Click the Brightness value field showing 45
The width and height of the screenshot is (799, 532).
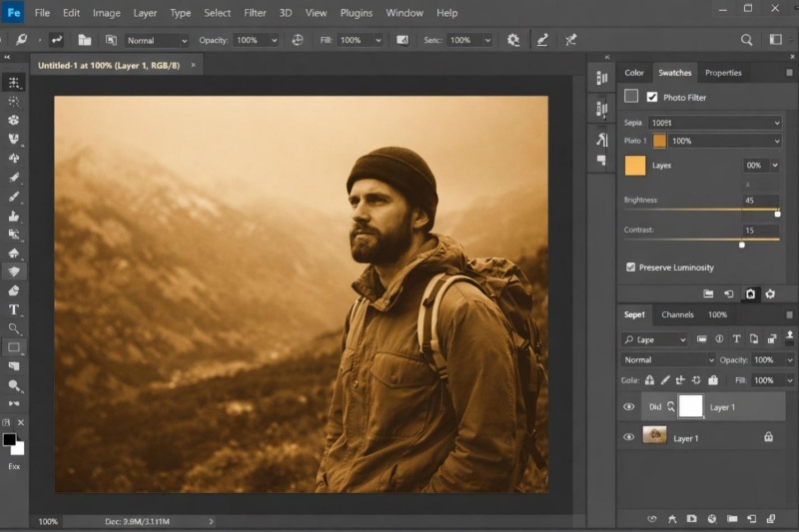pyautogui.click(x=761, y=200)
